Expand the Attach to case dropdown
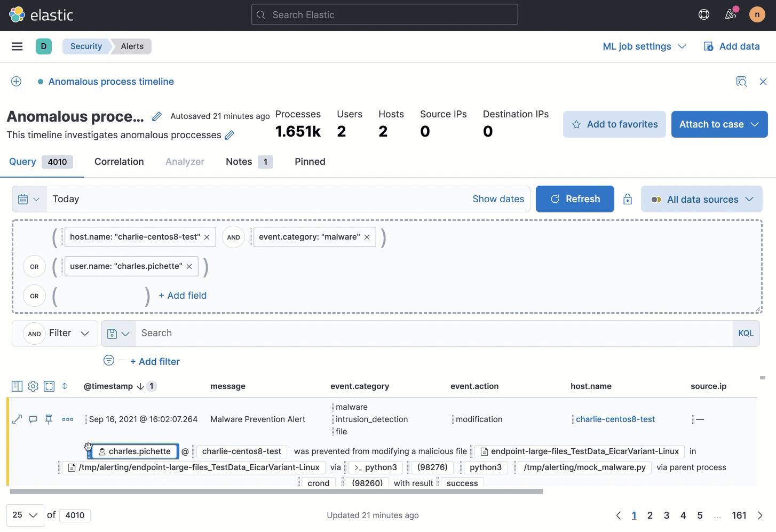 pos(755,124)
